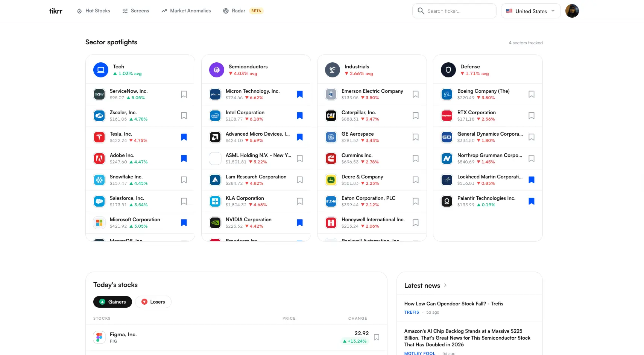The width and height of the screenshot is (644, 355).
Task: Click the search magnifier icon
Action: (x=421, y=11)
